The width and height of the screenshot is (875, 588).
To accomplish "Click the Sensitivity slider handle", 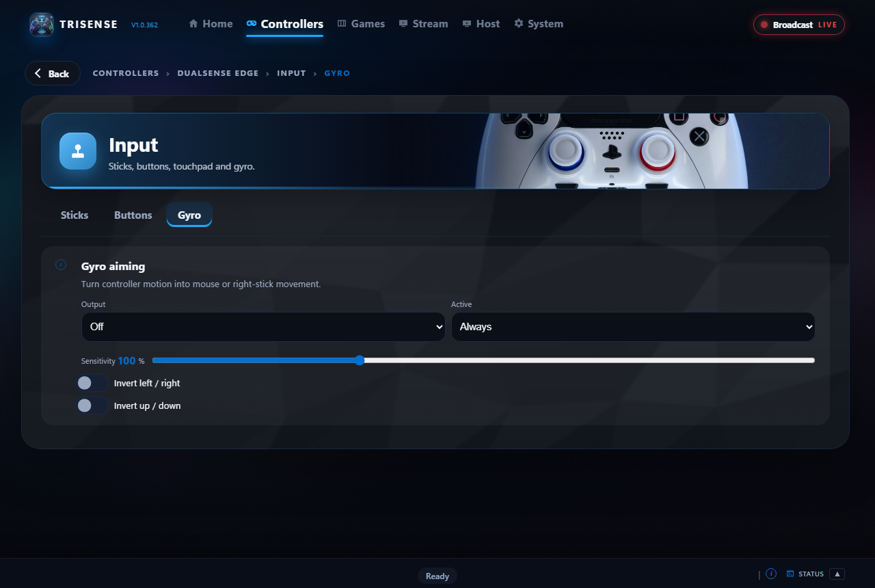I will point(360,360).
